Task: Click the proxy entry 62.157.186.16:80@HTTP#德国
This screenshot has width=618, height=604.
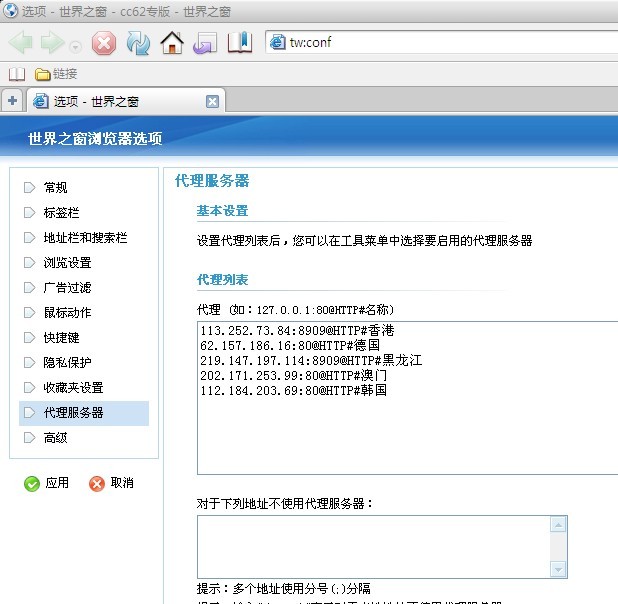Action: (290, 345)
